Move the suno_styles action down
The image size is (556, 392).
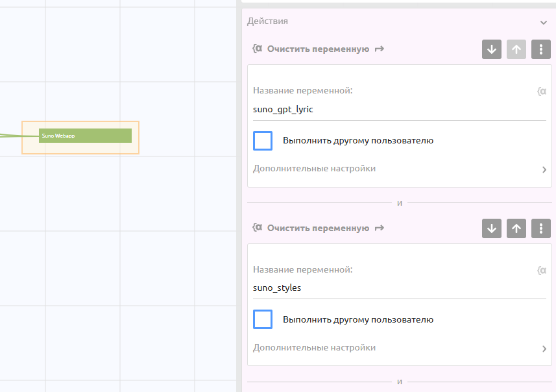coord(492,228)
